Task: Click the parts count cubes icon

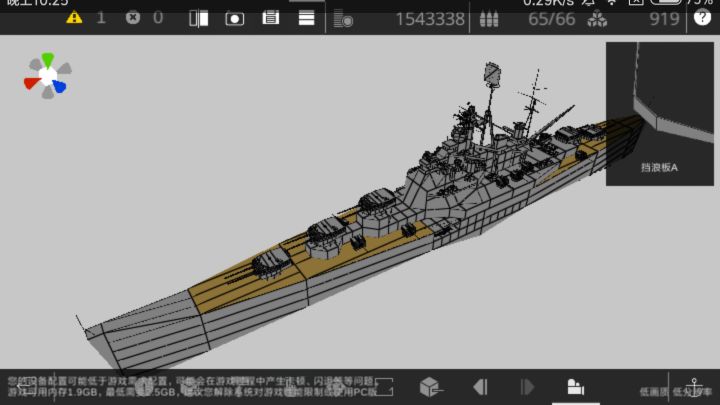Action: (597, 19)
